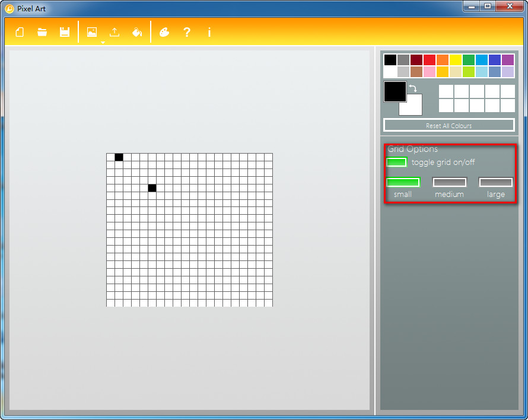Select the paint bucket fill tool
Viewport: 528px width, 420px height.
coord(137,32)
